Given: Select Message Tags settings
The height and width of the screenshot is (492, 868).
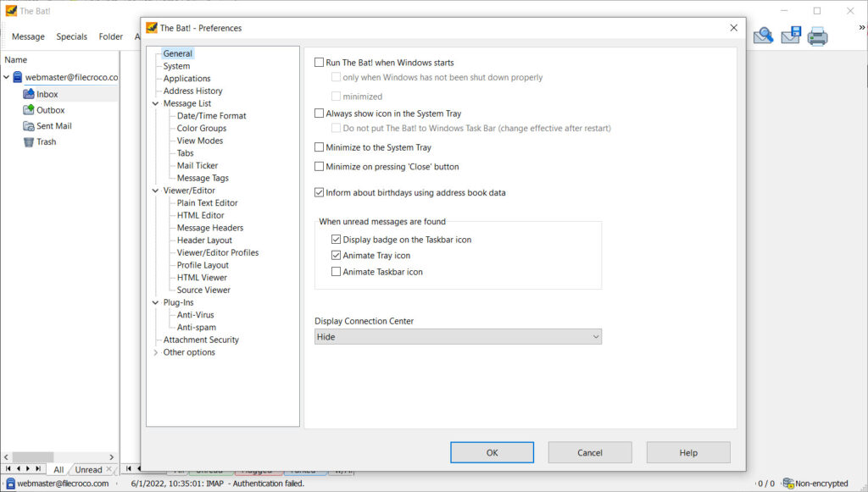Looking at the screenshot, I should (203, 178).
